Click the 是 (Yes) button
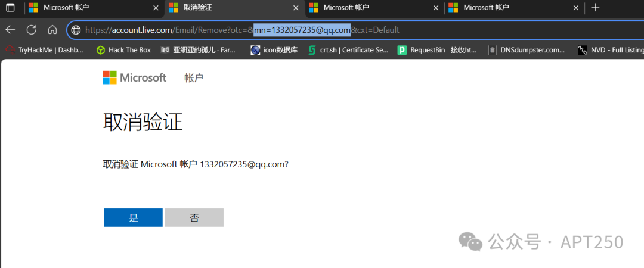This screenshot has height=268, width=644. tap(133, 217)
